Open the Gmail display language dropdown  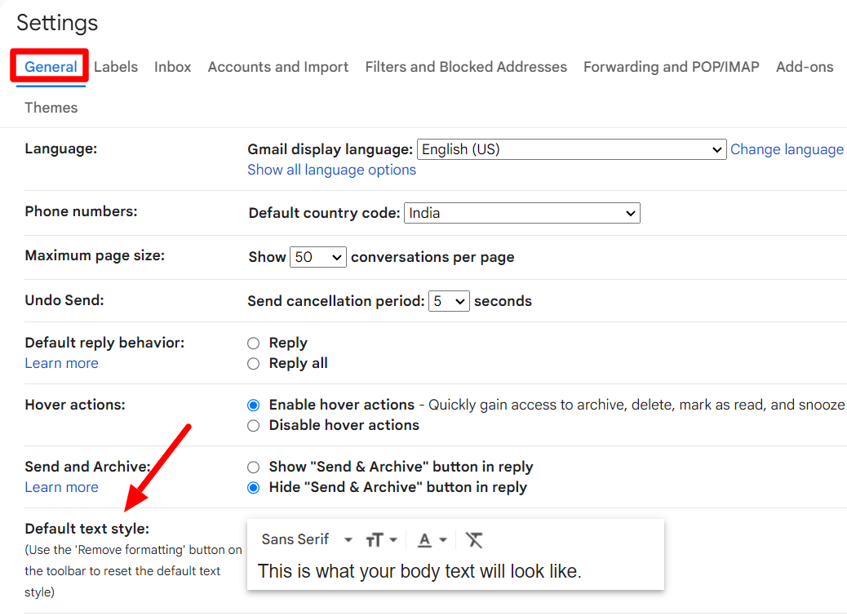pos(571,149)
